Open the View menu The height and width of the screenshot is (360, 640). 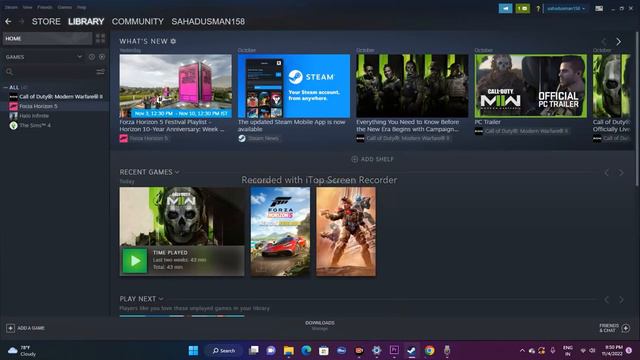(27, 7)
